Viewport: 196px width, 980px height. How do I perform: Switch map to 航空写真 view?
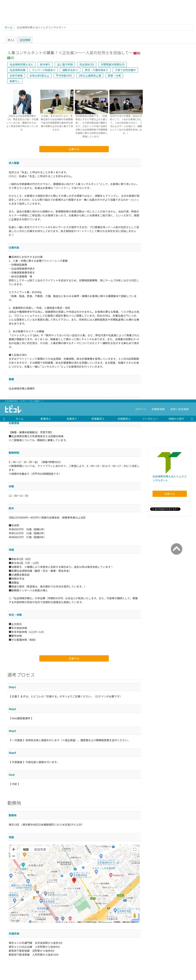40,849
